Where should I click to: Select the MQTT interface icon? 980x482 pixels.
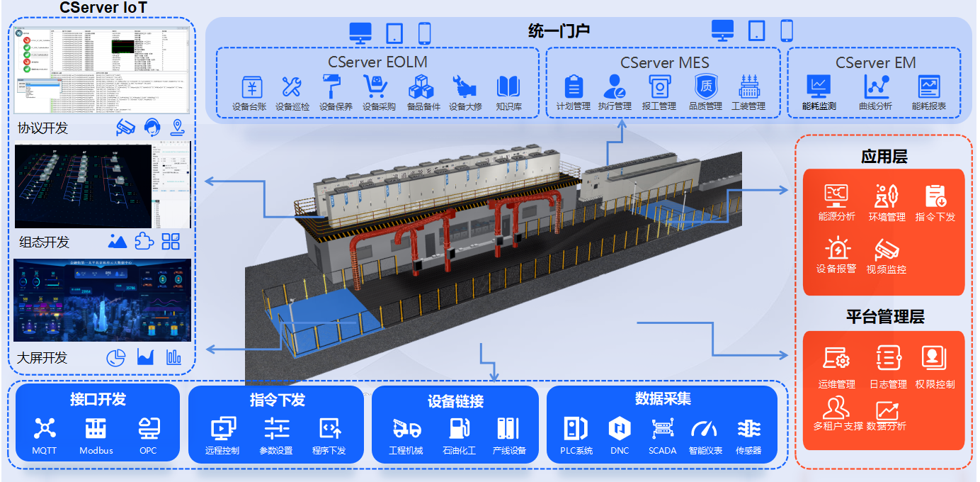[x=45, y=428]
